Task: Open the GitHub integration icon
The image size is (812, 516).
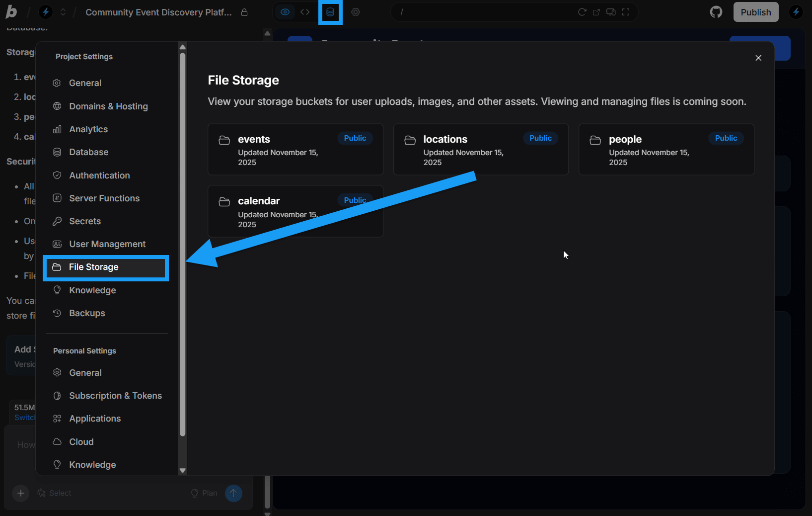Action: point(716,11)
